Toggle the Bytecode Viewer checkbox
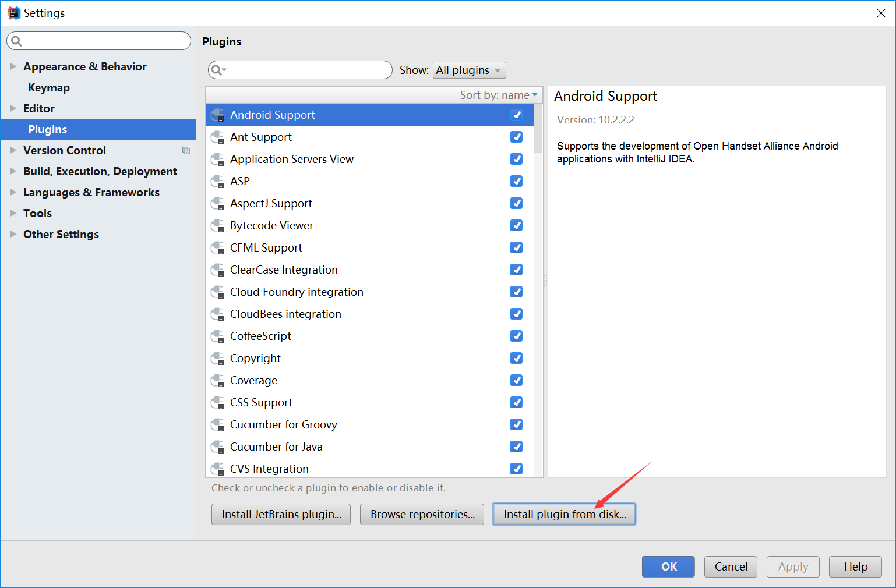 [x=516, y=225]
